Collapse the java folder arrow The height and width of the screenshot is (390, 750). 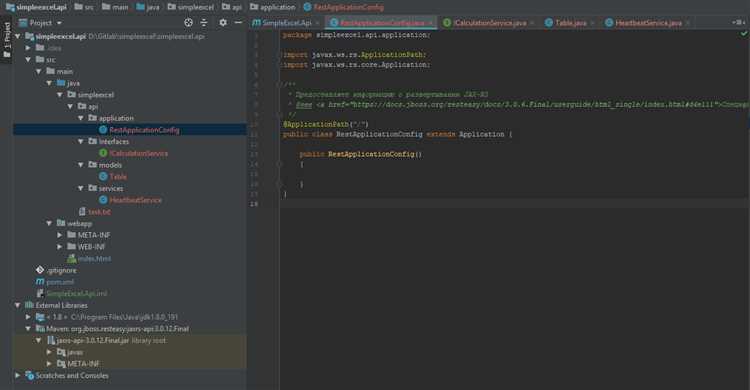tap(49, 83)
